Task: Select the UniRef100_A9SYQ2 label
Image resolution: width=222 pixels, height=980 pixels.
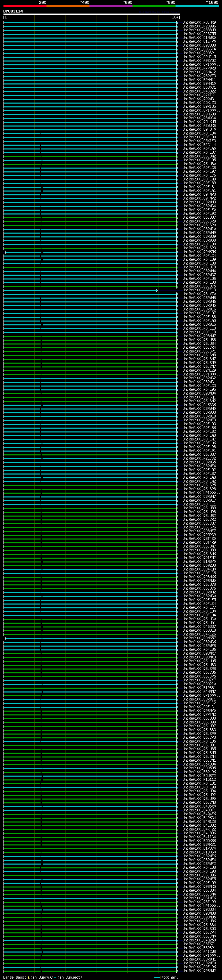Action: tap(199, 60)
